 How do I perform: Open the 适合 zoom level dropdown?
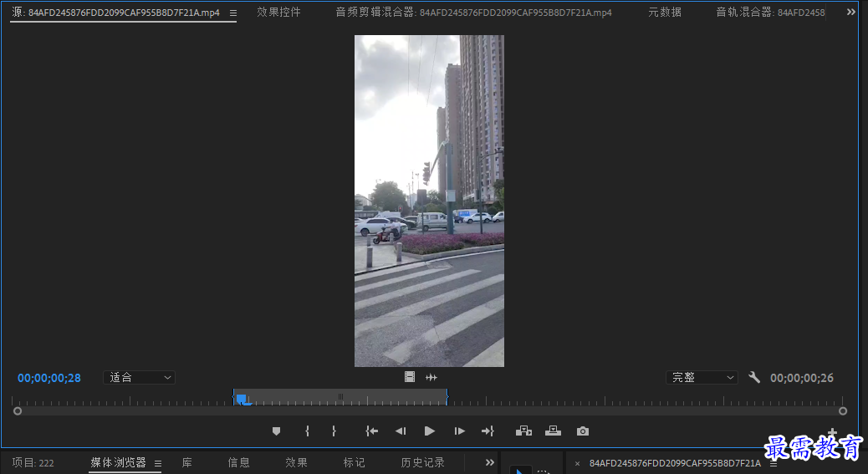coord(139,377)
